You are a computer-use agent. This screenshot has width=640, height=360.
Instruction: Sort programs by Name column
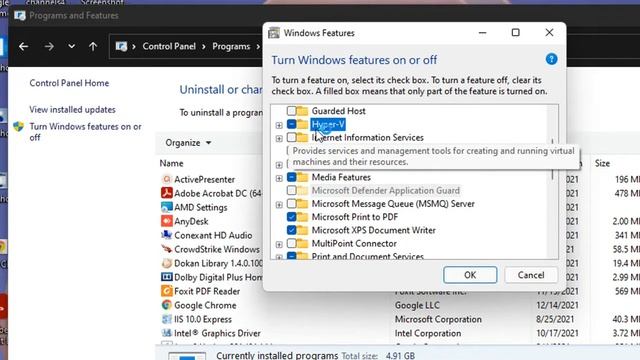(x=171, y=163)
